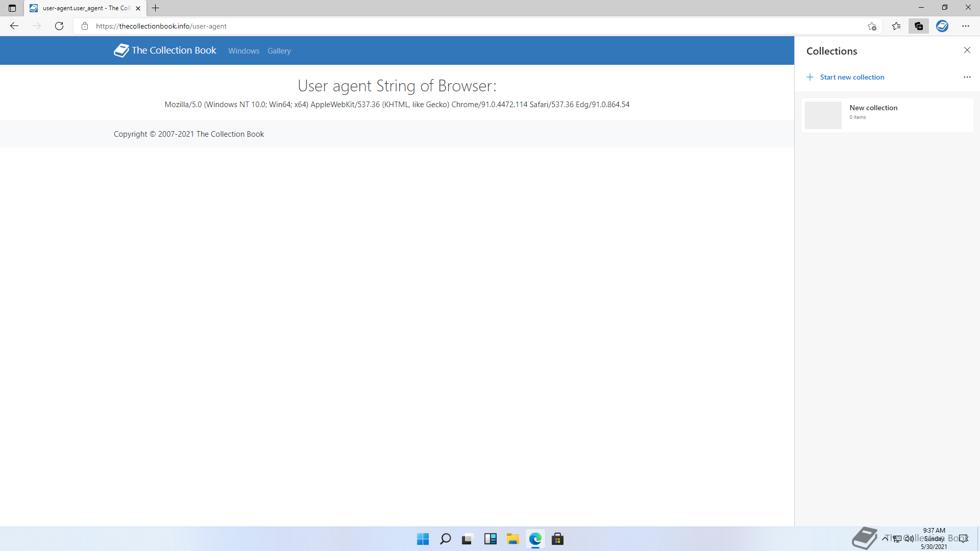View site lock information
980x551 pixels.
pyautogui.click(x=85, y=26)
